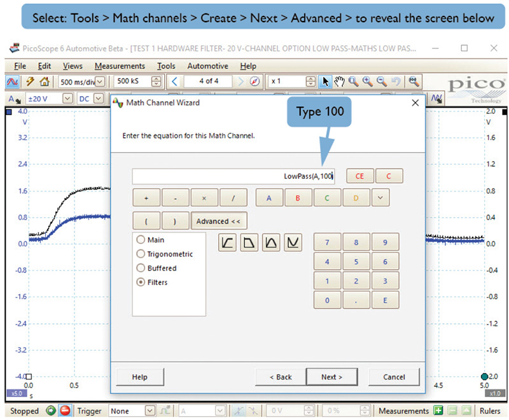Viewport: 509px width, 420px height.
Task: Open the Measurements menu
Action: point(120,66)
